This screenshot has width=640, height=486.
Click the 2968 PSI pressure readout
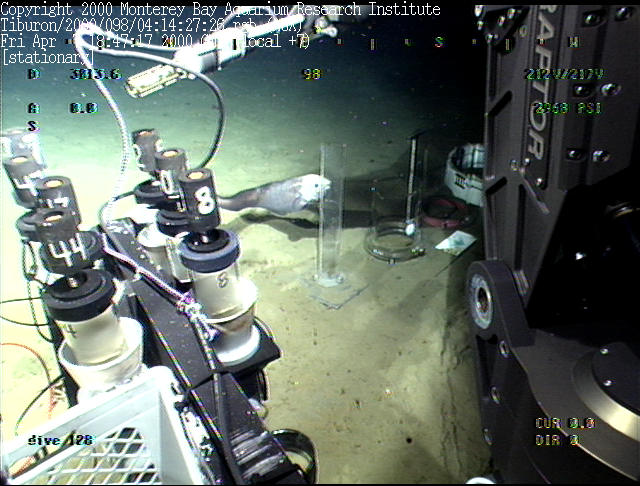[x=567, y=108]
